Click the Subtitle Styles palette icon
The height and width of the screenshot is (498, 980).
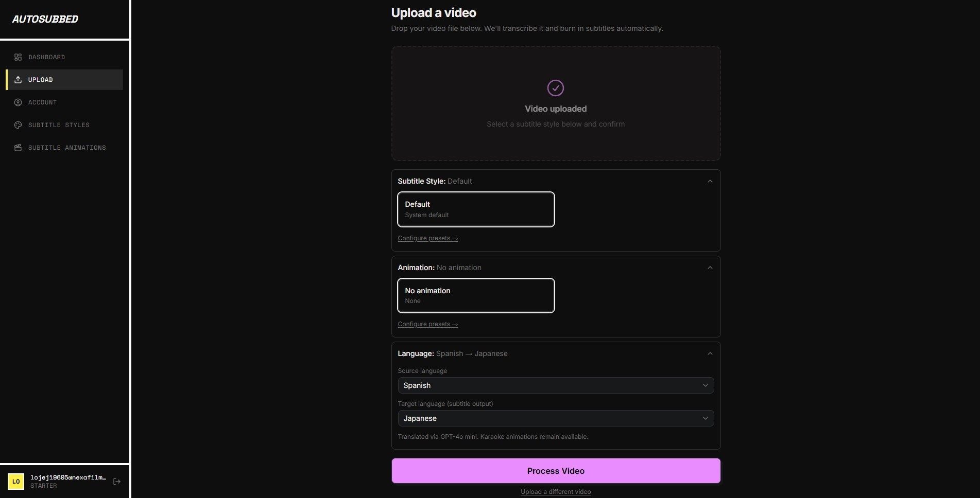(x=18, y=125)
